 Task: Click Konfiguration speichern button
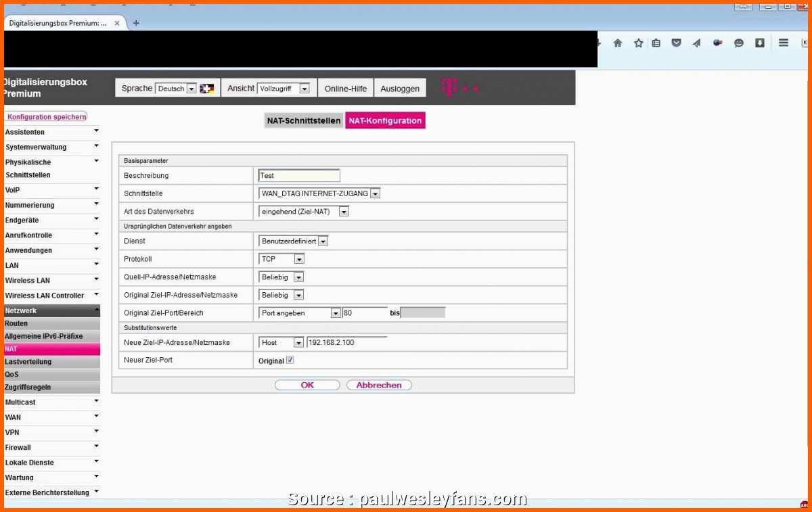(46, 117)
